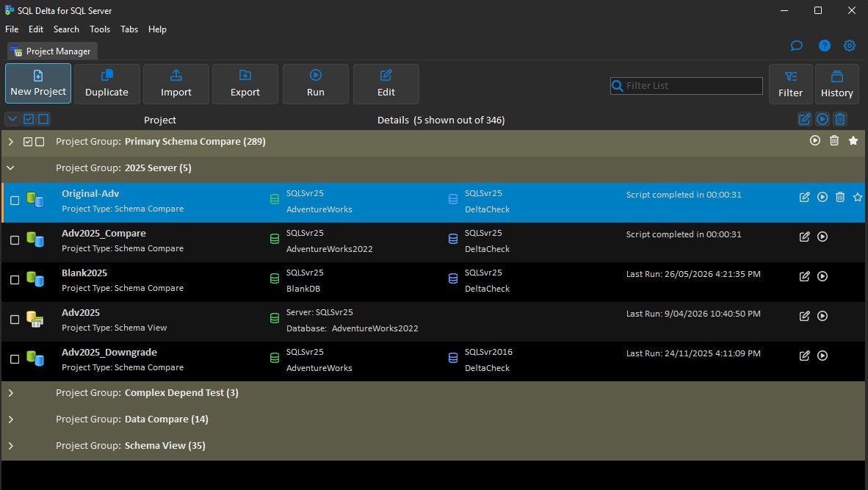Open the History button
The width and height of the screenshot is (868, 490).
tap(836, 84)
